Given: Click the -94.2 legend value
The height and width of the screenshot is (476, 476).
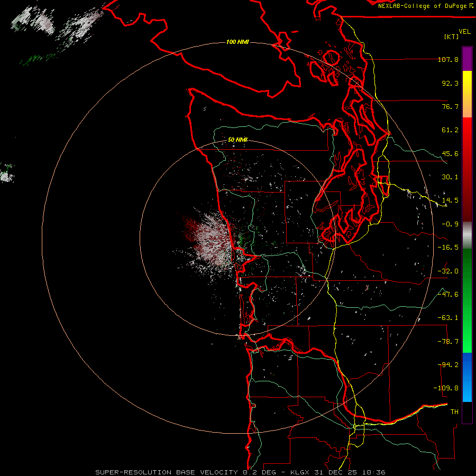Looking at the screenshot, I should 448,365.
